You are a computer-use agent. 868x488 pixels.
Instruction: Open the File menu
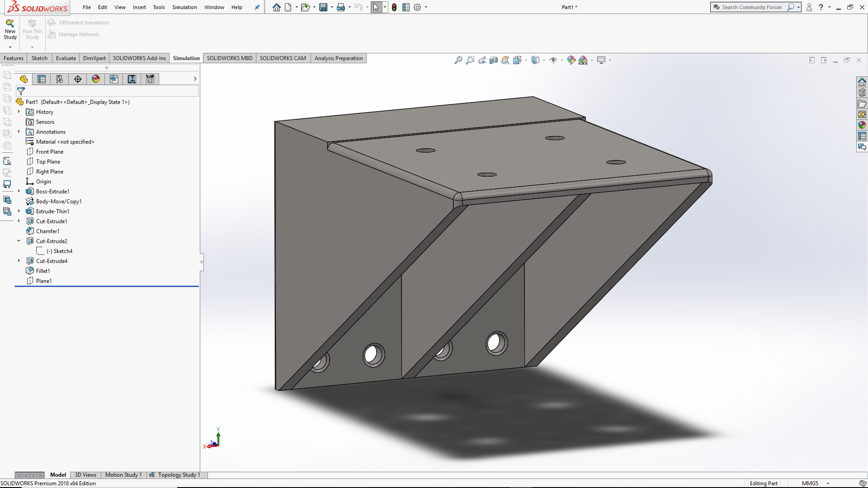coord(87,7)
